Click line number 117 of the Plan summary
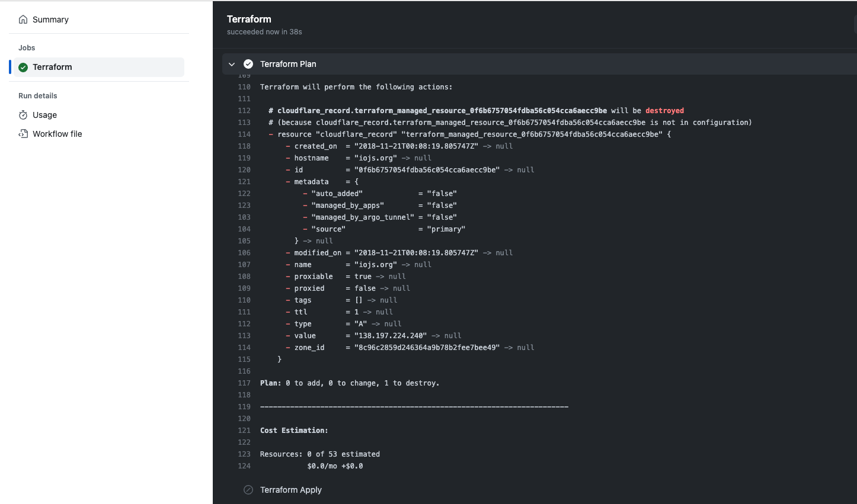This screenshot has height=504, width=857. (x=244, y=383)
